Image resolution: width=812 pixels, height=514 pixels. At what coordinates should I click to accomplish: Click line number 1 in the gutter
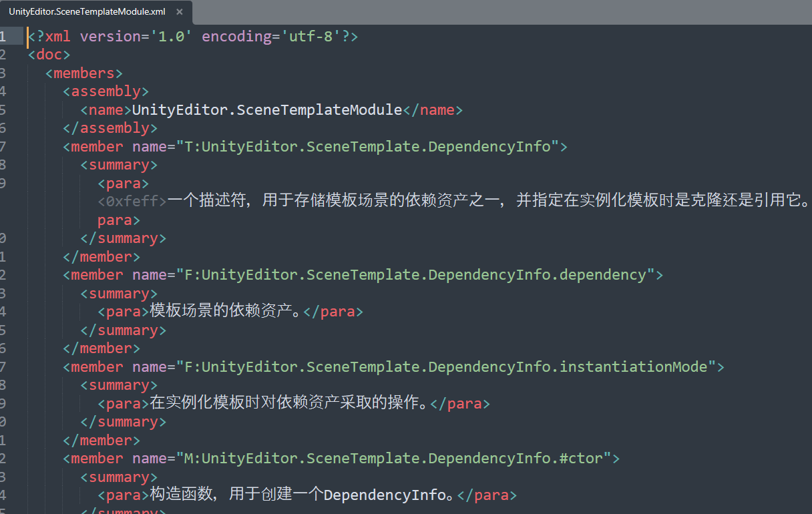point(3,36)
